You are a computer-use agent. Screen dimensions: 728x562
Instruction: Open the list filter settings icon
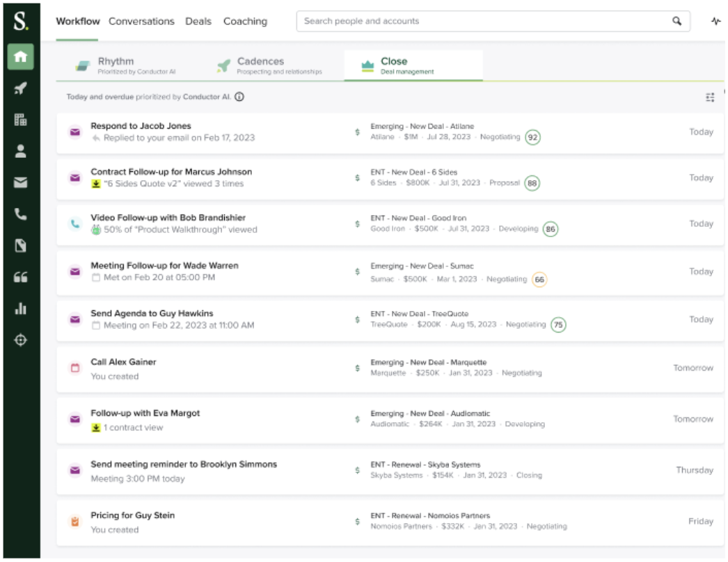[x=710, y=98]
